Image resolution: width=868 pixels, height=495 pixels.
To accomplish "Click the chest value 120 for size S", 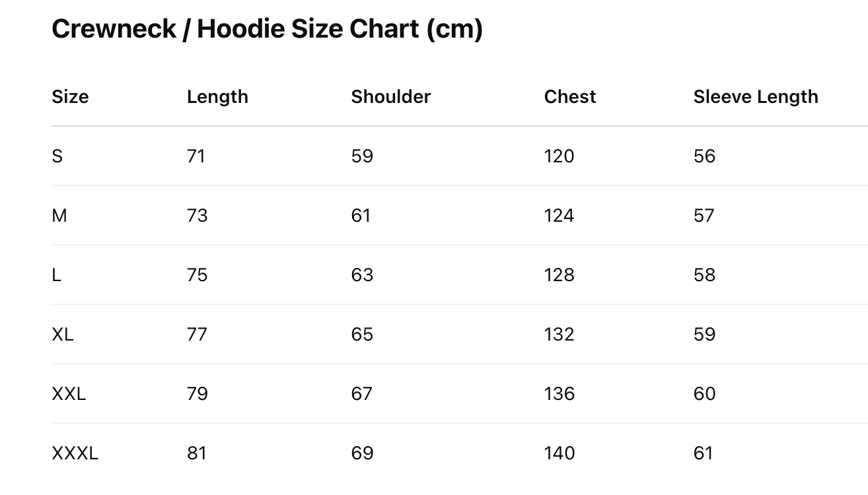I will point(559,156).
